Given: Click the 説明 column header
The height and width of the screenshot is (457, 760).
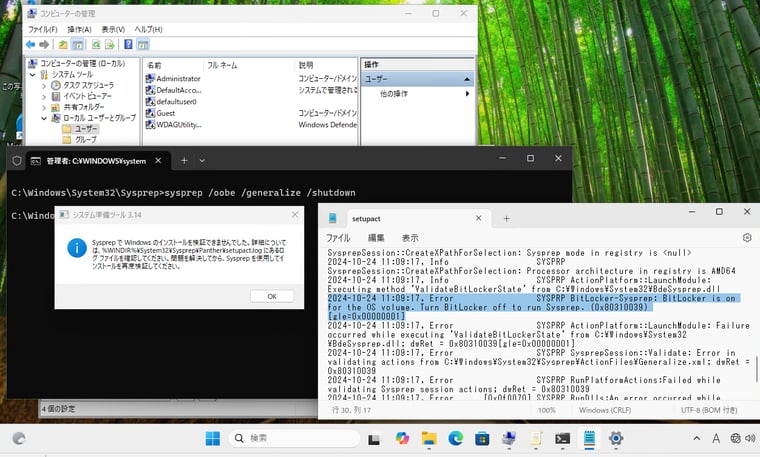Looking at the screenshot, I should (x=326, y=65).
